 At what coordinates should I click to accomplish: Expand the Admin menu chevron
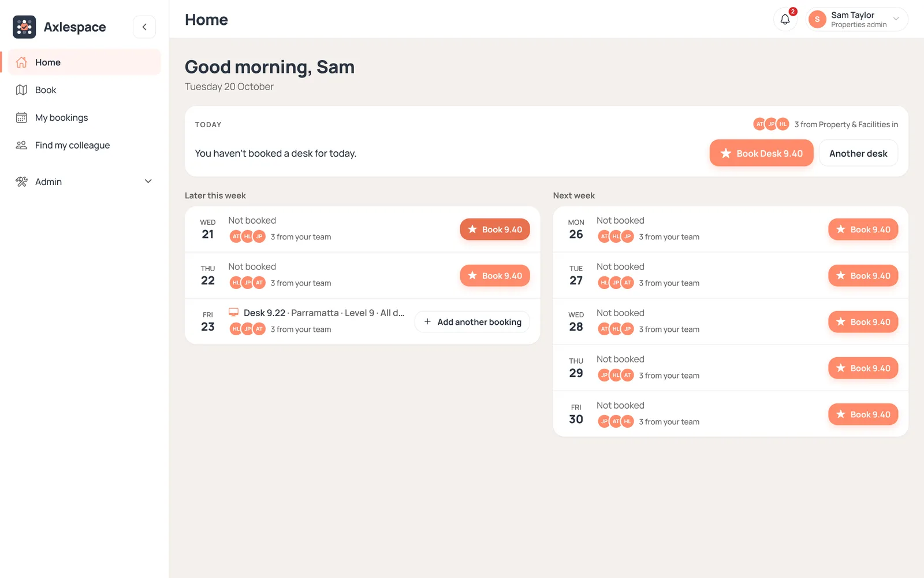click(148, 181)
